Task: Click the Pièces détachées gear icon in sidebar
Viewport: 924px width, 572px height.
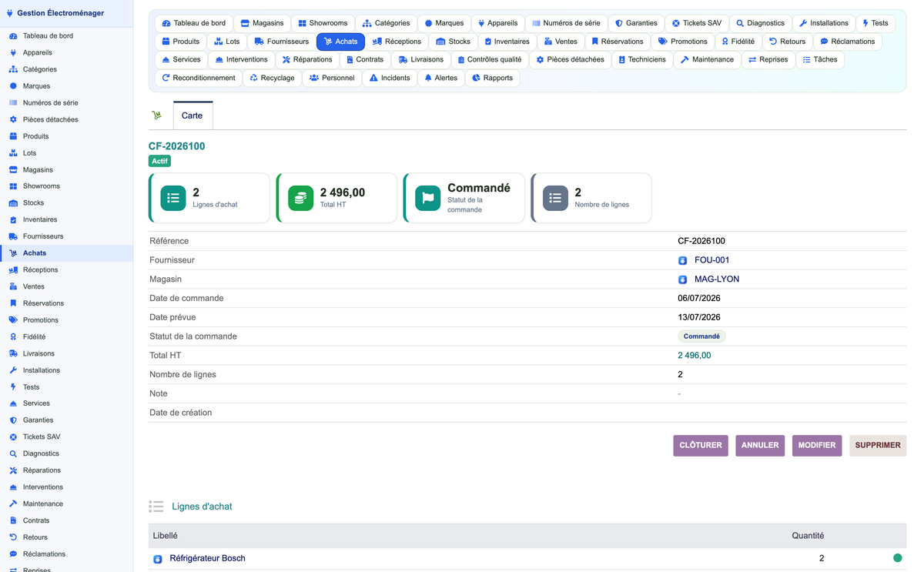Action: coord(13,119)
